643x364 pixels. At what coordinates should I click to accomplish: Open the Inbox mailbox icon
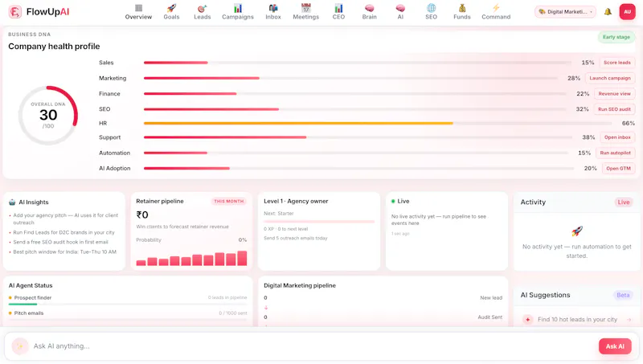click(273, 8)
